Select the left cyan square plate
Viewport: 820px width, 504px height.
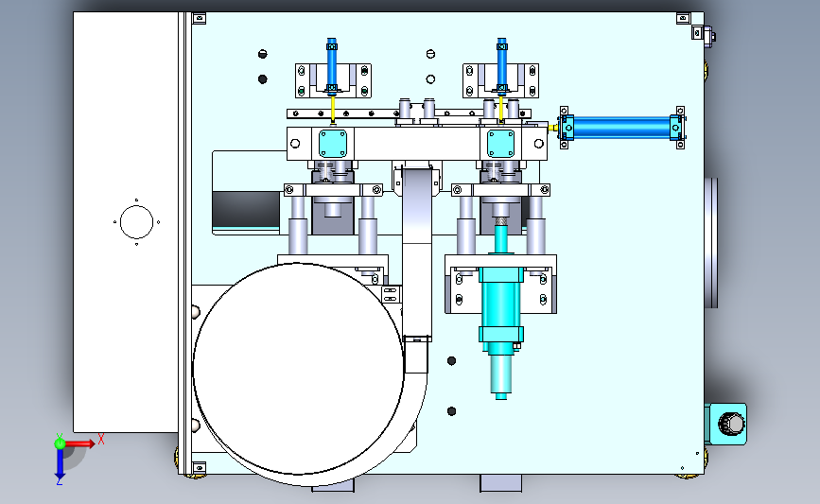point(333,143)
